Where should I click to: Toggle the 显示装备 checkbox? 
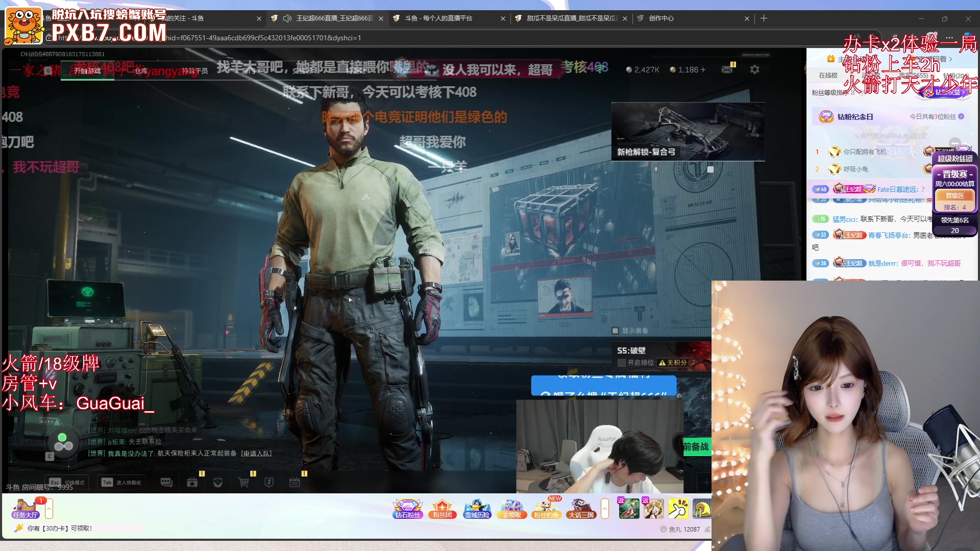coord(615,331)
